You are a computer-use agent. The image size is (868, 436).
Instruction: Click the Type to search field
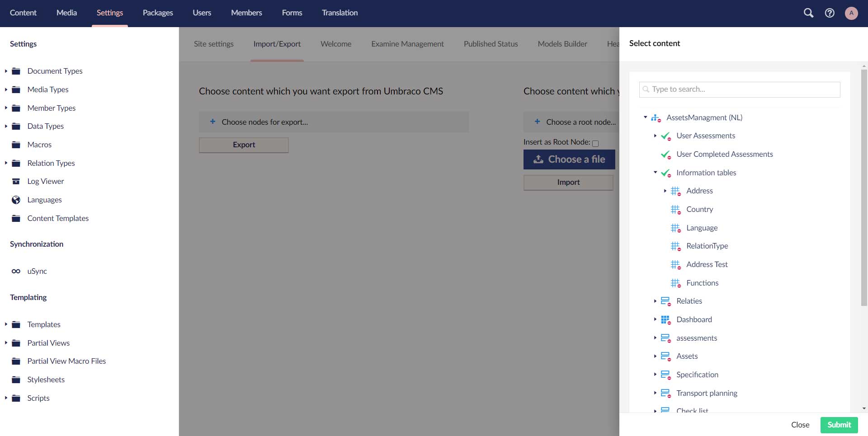(740, 89)
